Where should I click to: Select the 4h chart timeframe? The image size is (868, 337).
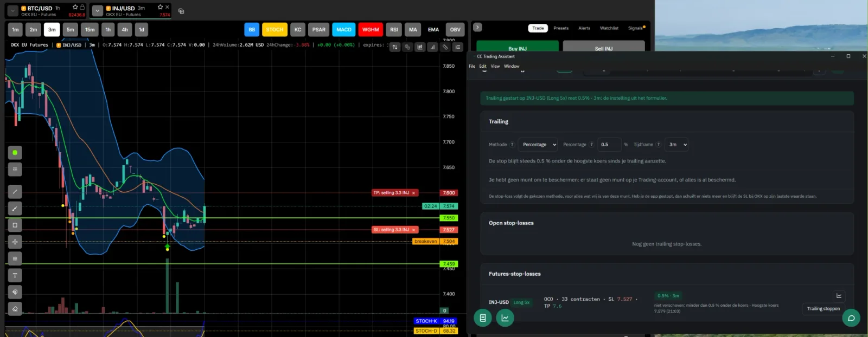point(125,30)
